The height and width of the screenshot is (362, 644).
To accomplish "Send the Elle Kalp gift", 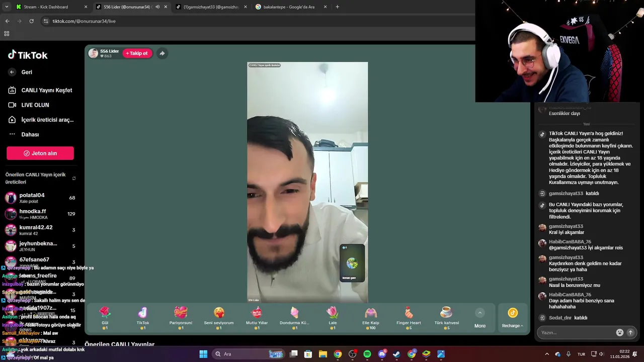I will [x=371, y=318].
